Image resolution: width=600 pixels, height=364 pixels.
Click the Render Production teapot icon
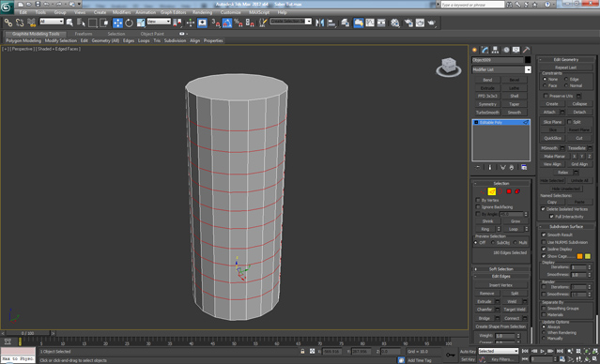click(x=432, y=23)
